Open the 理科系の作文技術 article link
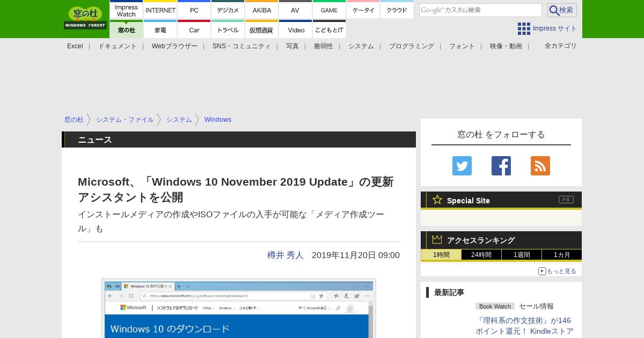644x338 pixels. point(524,326)
